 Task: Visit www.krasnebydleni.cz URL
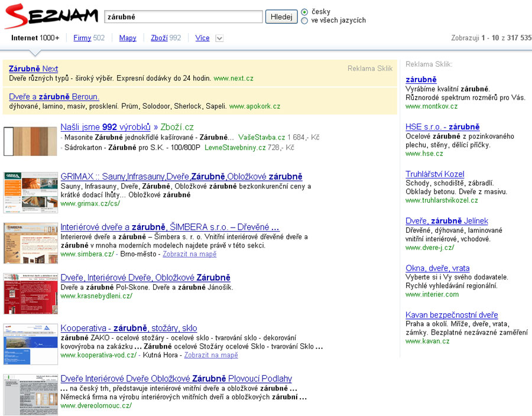click(96, 296)
